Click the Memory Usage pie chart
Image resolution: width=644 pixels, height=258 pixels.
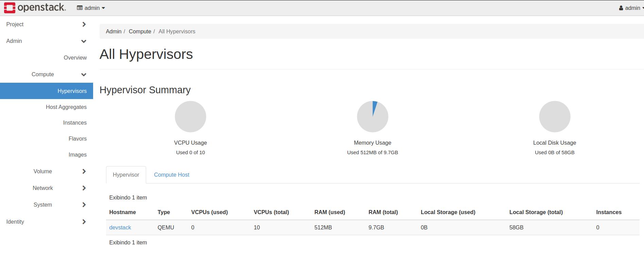[x=372, y=117]
